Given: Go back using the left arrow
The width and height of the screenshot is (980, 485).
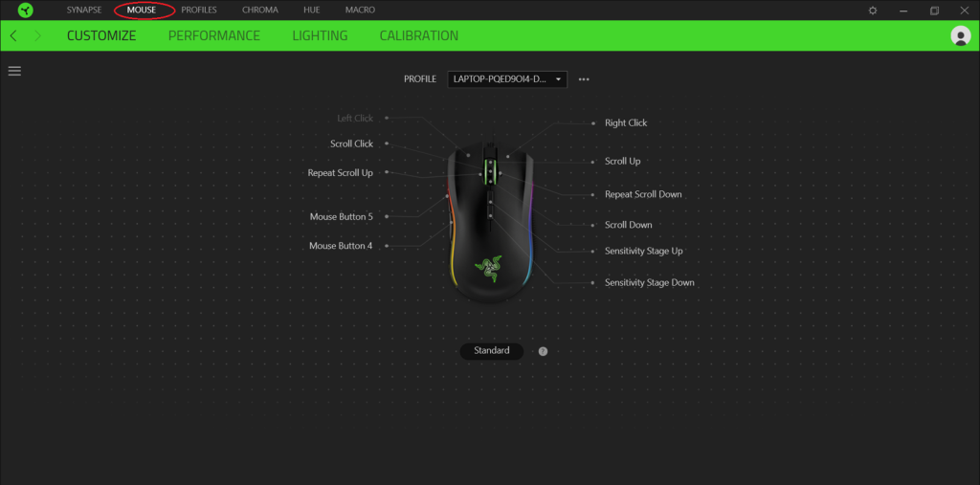Looking at the screenshot, I should [13, 36].
